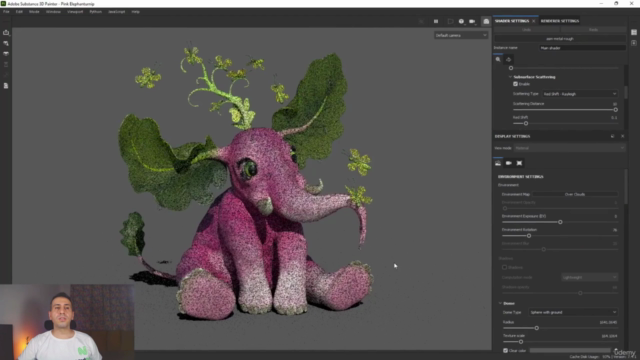
Task: Close the Shader Settings tab
Action: [x=533, y=21]
